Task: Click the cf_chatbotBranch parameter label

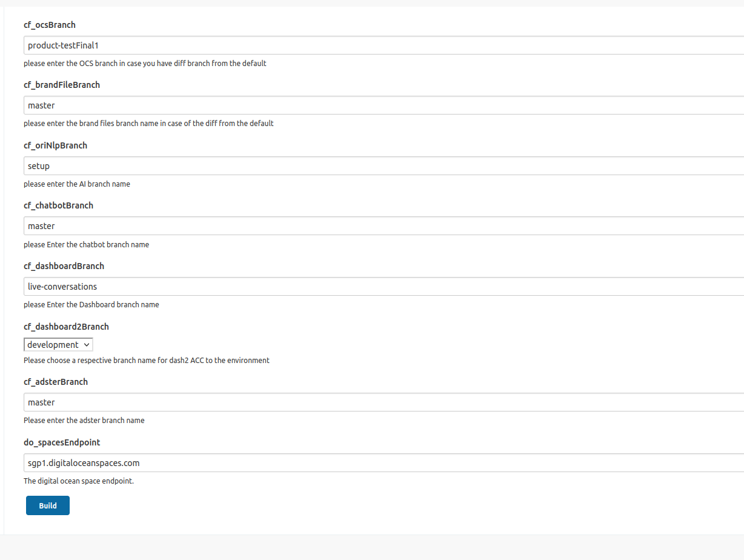Action: pyautogui.click(x=58, y=205)
